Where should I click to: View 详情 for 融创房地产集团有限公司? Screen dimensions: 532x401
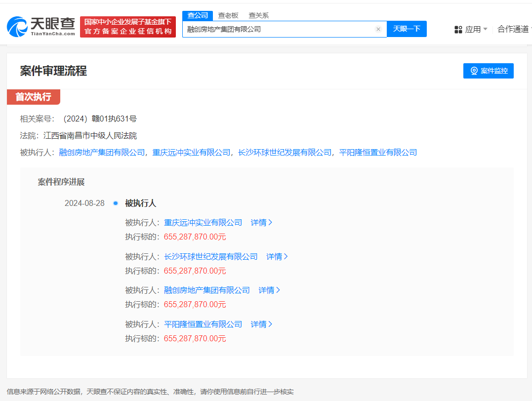(269, 290)
